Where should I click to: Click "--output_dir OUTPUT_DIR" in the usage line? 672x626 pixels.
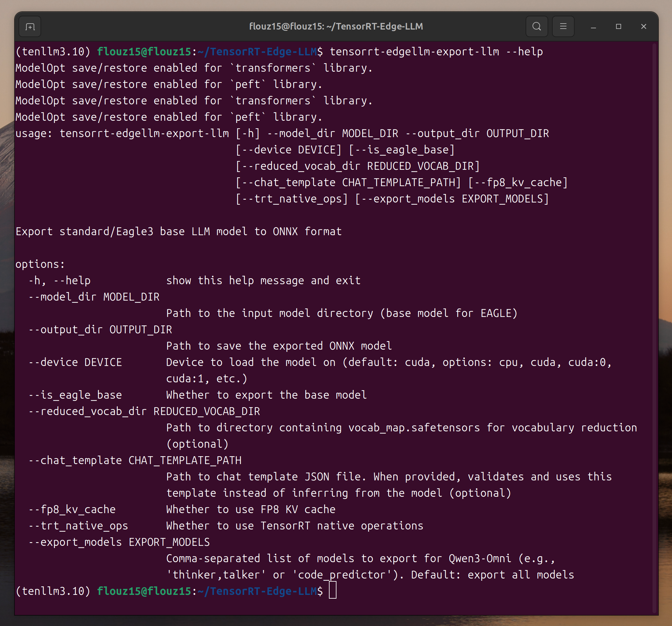click(477, 134)
